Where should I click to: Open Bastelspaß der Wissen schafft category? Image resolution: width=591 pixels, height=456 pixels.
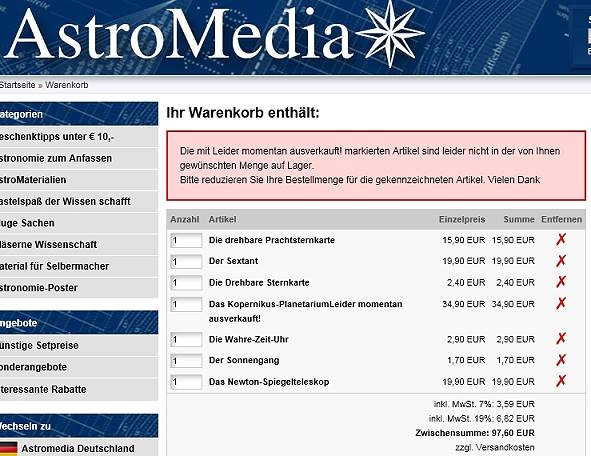[79, 201]
